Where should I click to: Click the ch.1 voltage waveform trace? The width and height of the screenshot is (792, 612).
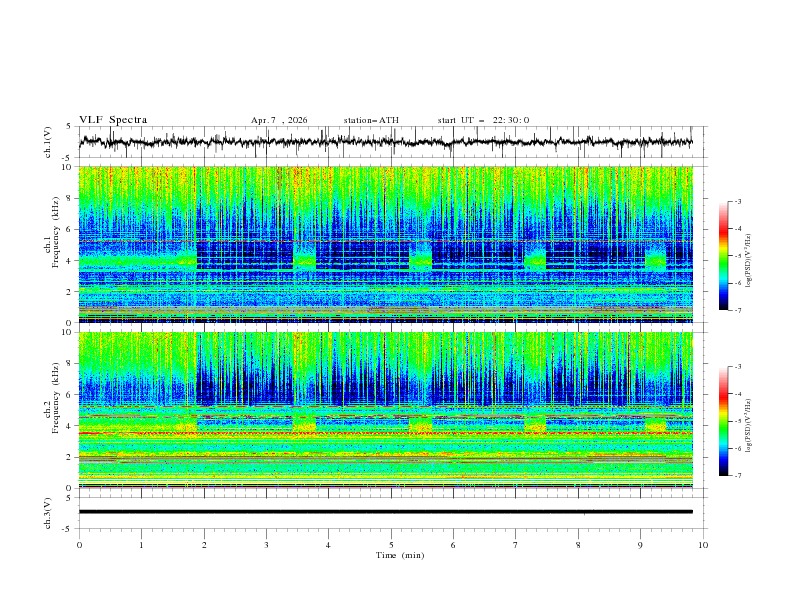point(386,142)
